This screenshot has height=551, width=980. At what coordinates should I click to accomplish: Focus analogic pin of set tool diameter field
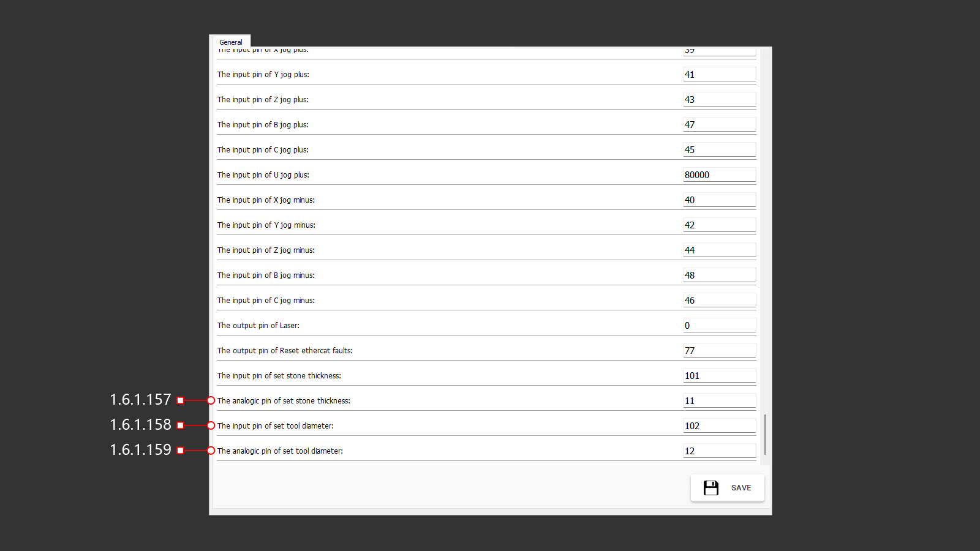click(x=718, y=451)
